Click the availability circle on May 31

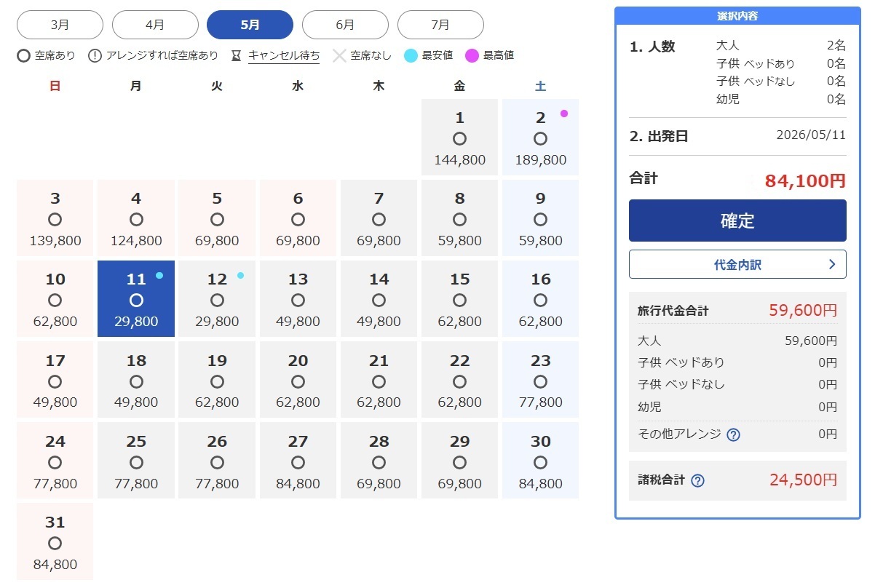pos(55,544)
